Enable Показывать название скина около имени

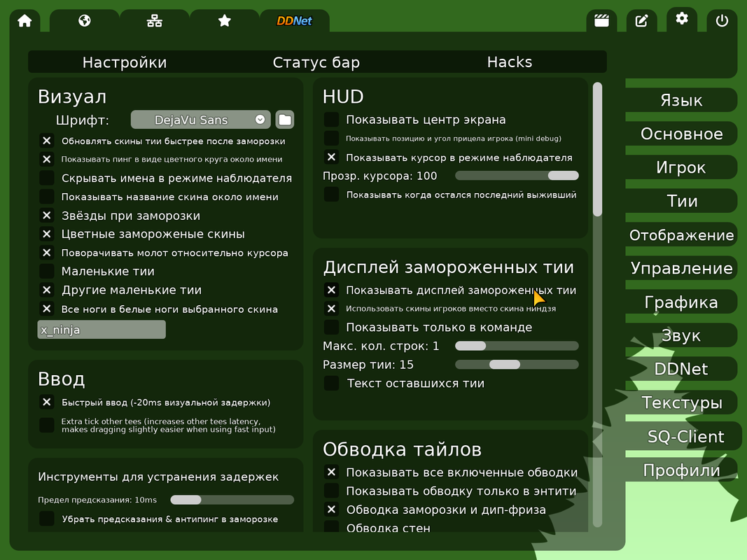[x=47, y=196]
